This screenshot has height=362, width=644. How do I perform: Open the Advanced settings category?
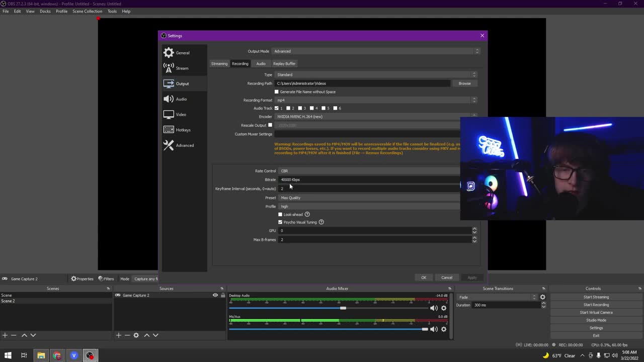(184, 145)
